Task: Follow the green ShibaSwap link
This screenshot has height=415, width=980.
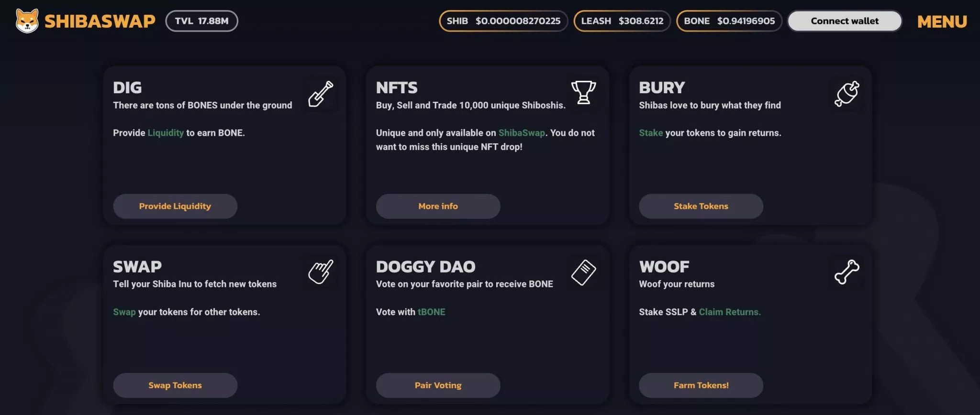Action: [522, 133]
